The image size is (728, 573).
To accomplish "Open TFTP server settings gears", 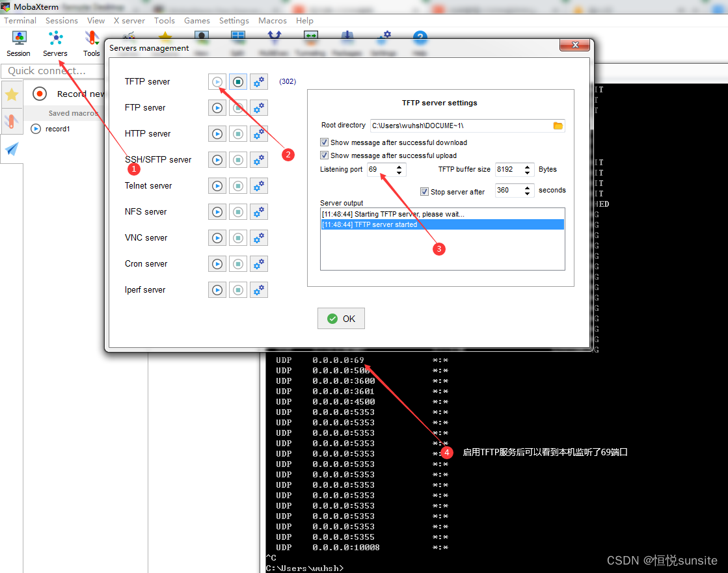I will [x=259, y=82].
